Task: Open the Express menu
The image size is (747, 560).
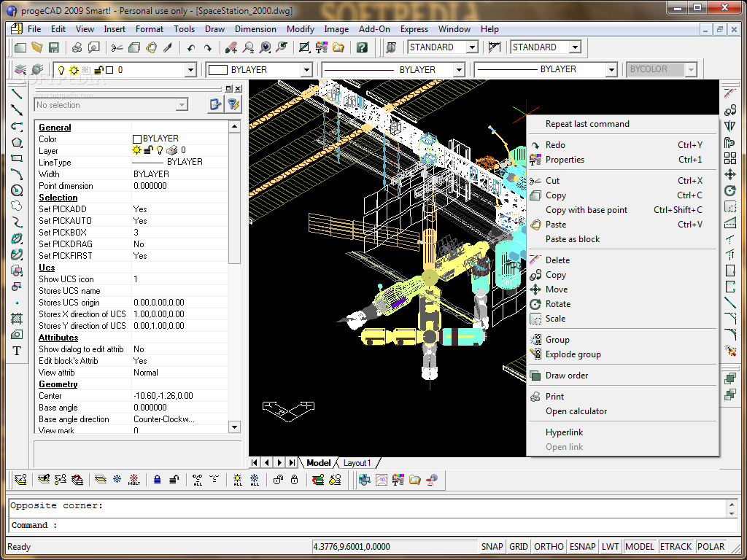Action: (x=414, y=29)
